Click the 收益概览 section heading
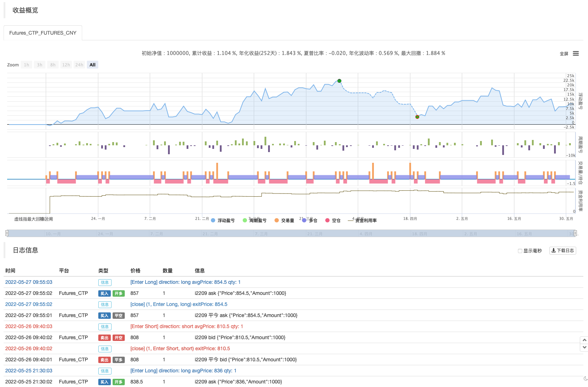 point(25,10)
